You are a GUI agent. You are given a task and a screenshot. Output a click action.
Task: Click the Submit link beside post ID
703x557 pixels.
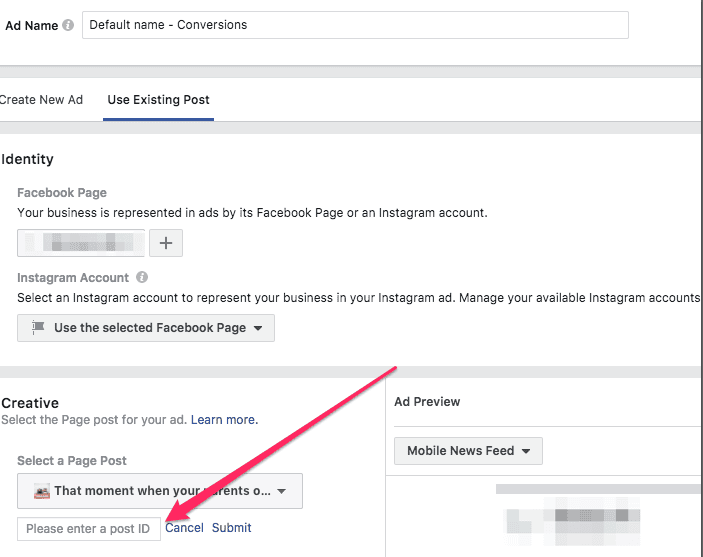(231, 528)
